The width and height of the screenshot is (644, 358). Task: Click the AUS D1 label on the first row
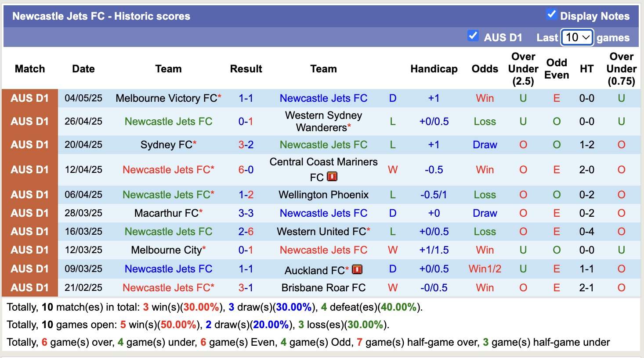pyautogui.click(x=29, y=98)
